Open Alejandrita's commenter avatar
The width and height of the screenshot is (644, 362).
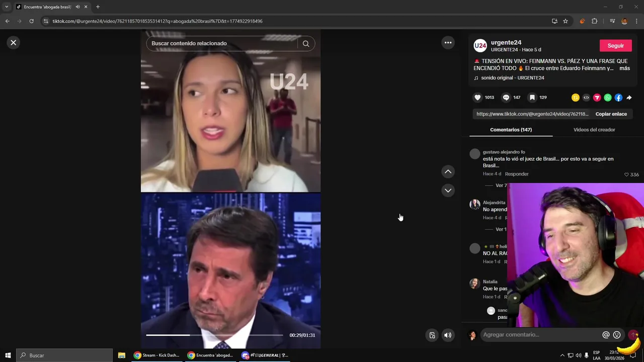click(475, 204)
